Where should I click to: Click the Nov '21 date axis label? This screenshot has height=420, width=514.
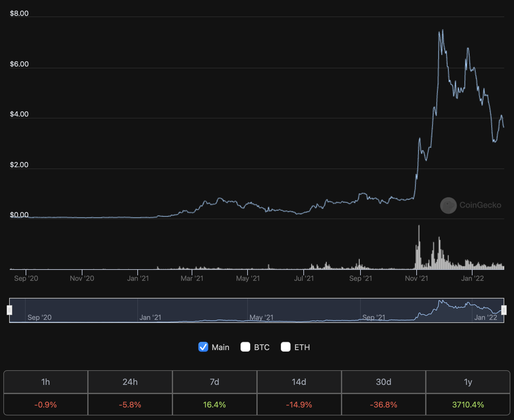point(417,278)
